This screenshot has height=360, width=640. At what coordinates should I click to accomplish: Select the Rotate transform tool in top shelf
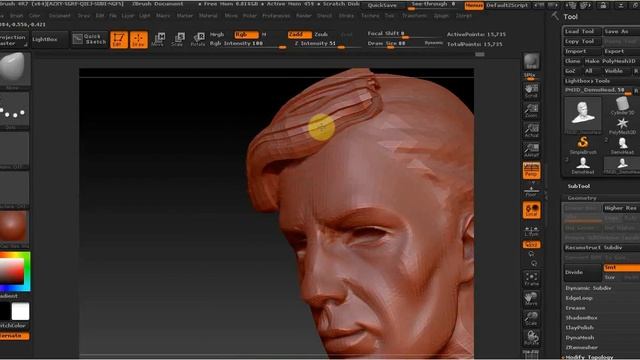click(198, 40)
